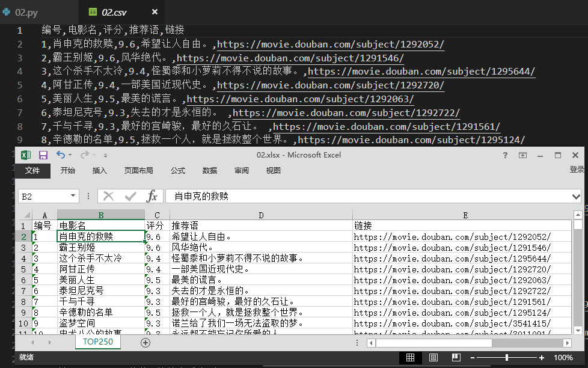
Task: Select all cells with corner triangle
Action: (26, 215)
